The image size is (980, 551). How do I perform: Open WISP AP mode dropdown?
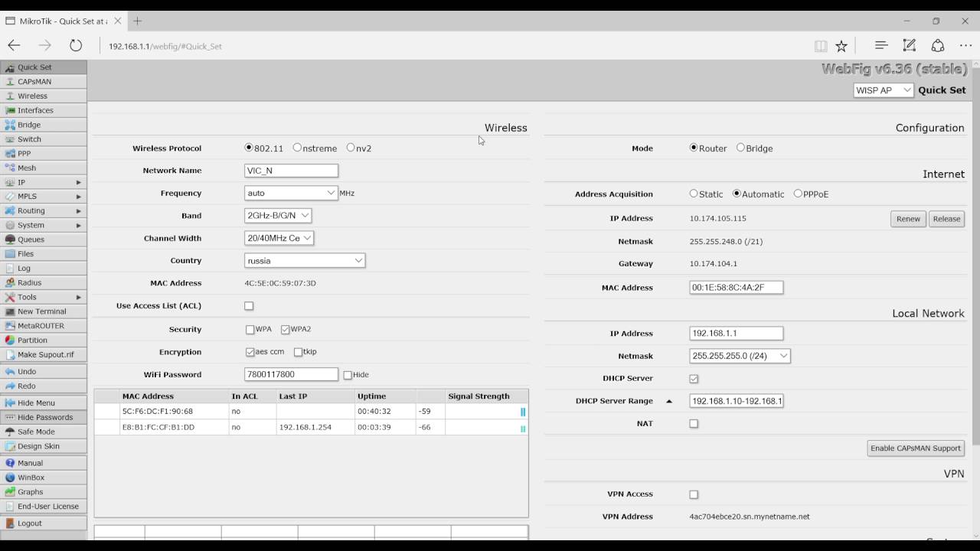(x=884, y=90)
